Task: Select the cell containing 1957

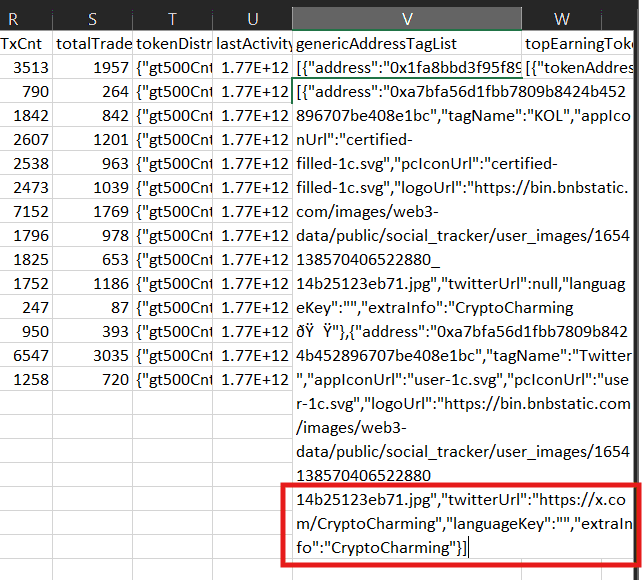Action: pos(92,67)
